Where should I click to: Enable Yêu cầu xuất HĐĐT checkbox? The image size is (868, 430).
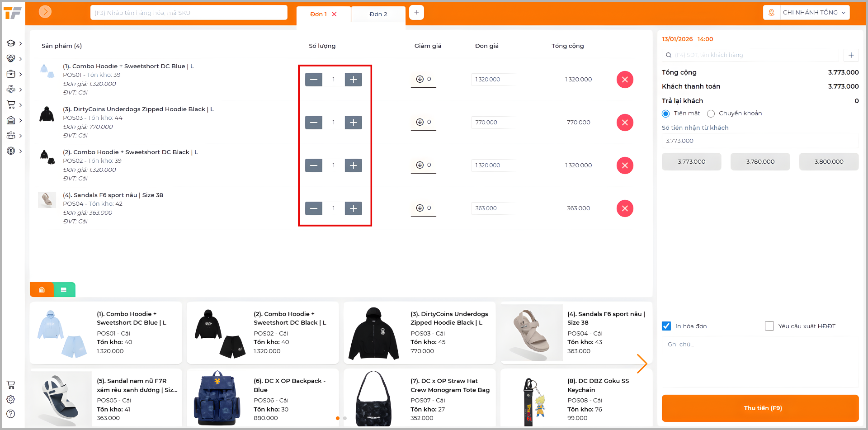[769, 326]
